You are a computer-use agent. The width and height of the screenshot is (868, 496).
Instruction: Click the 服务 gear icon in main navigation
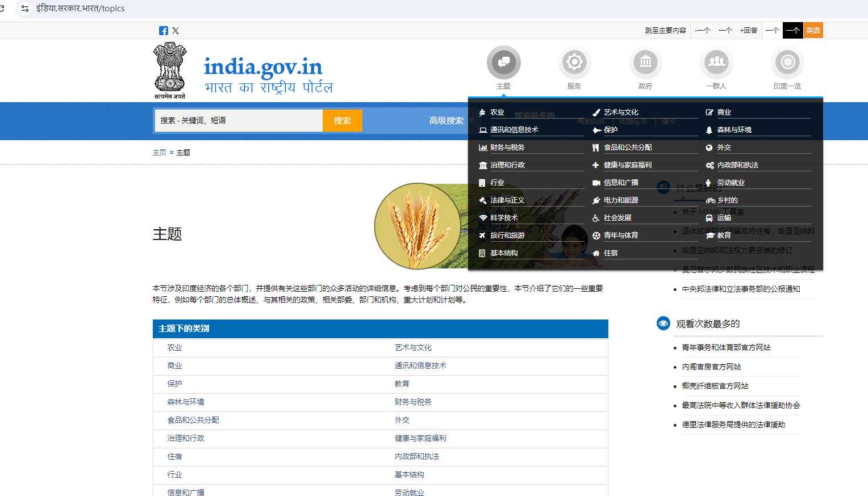tap(574, 62)
